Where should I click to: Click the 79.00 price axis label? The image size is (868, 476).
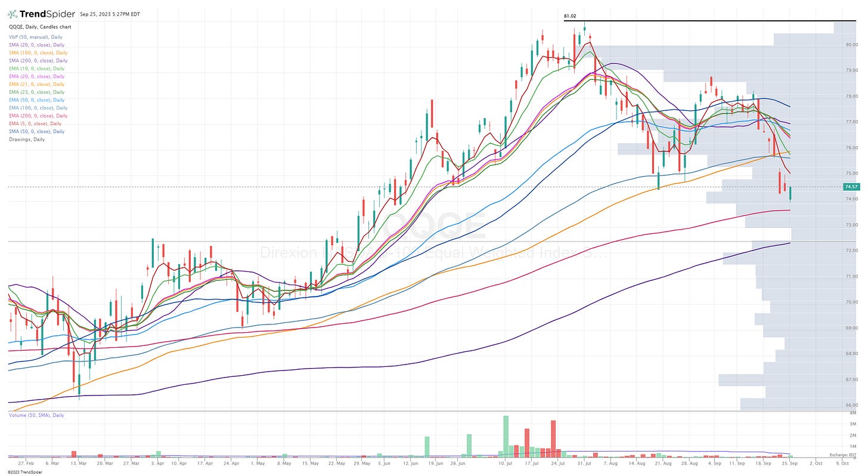click(851, 70)
